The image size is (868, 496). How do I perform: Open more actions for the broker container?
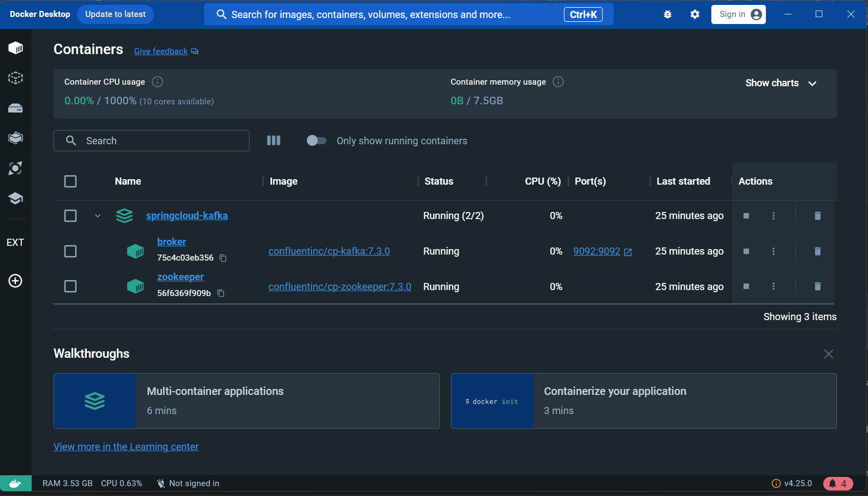774,251
